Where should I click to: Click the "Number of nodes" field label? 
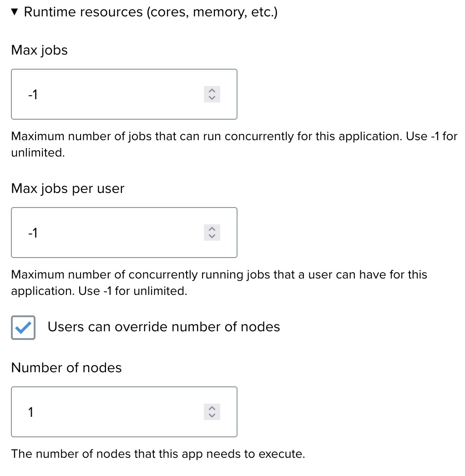point(66,368)
